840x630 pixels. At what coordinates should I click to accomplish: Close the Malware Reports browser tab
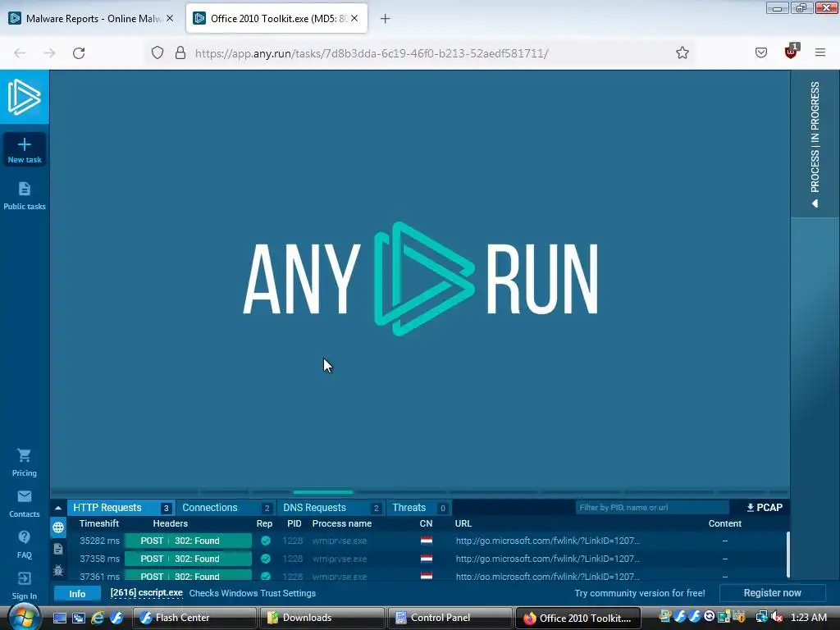(170, 18)
